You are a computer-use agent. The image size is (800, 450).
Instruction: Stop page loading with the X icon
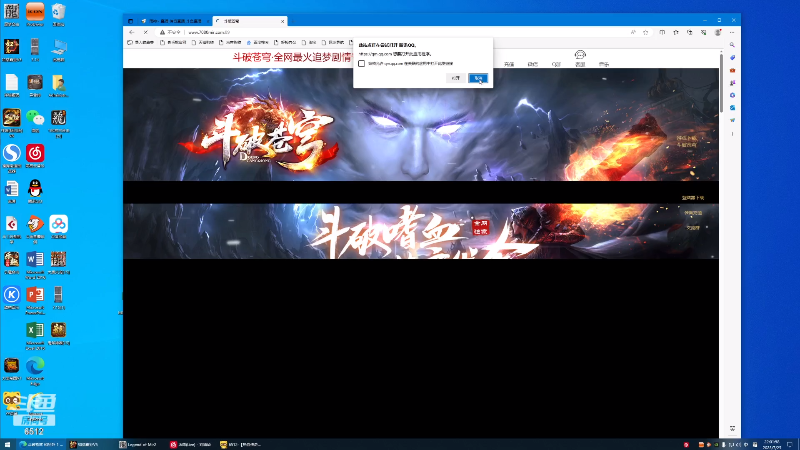click(145, 32)
